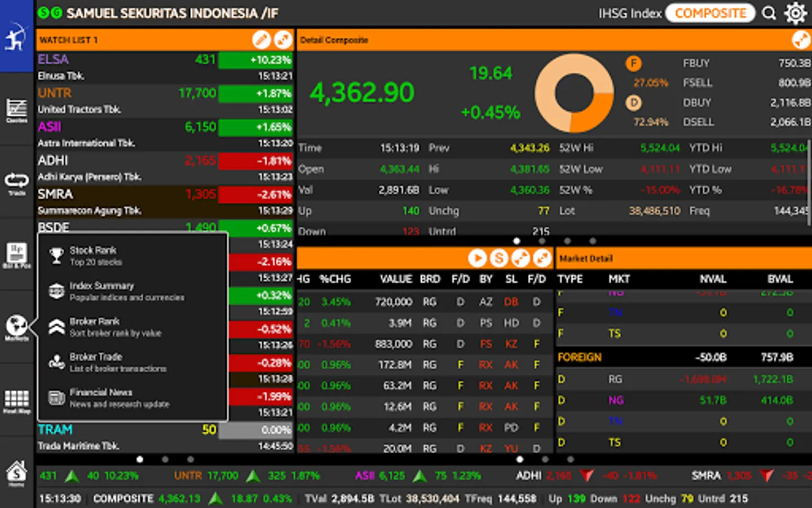
Task: Click the S circle icon in trade header
Action: [498, 258]
